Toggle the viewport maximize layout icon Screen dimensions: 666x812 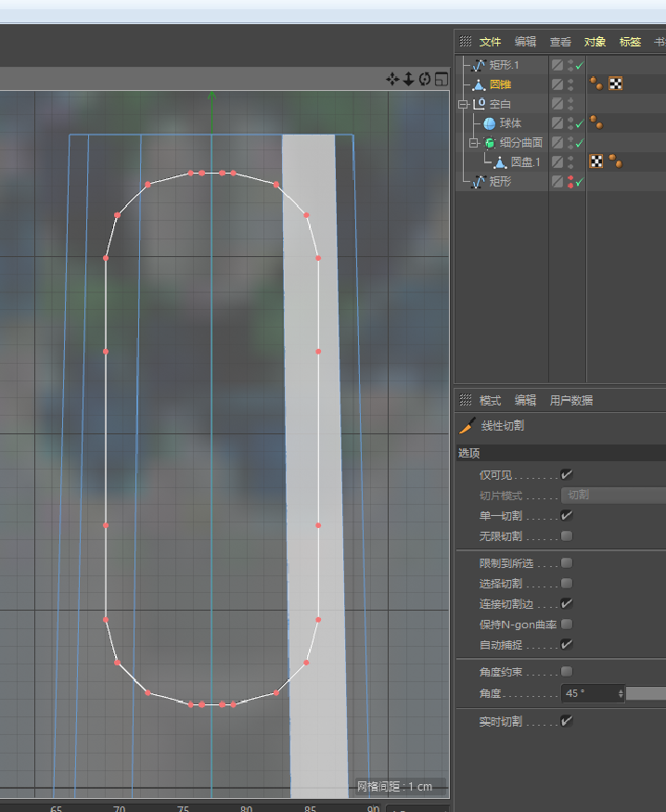pyautogui.click(x=441, y=80)
